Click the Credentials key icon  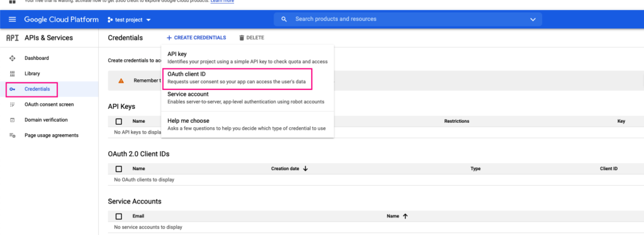[x=13, y=89]
